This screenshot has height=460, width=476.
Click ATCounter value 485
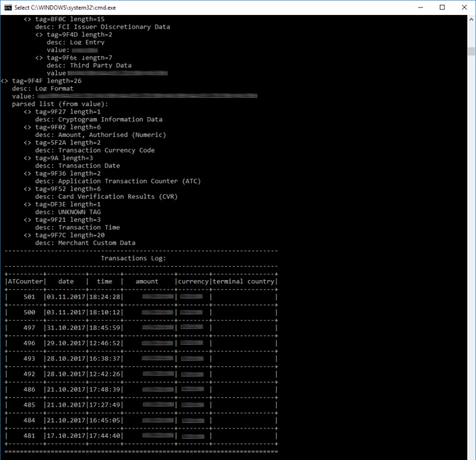coord(30,405)
